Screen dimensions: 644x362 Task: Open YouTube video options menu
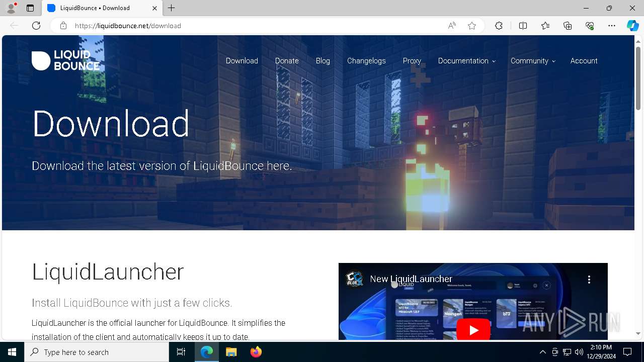click(589, 280)
